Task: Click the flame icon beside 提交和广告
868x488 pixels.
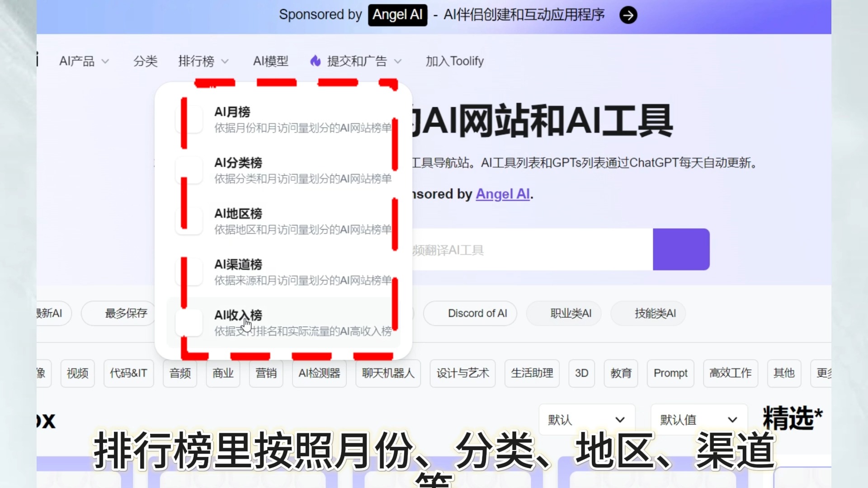Action: pyautogui.click(x=315, y=61)
